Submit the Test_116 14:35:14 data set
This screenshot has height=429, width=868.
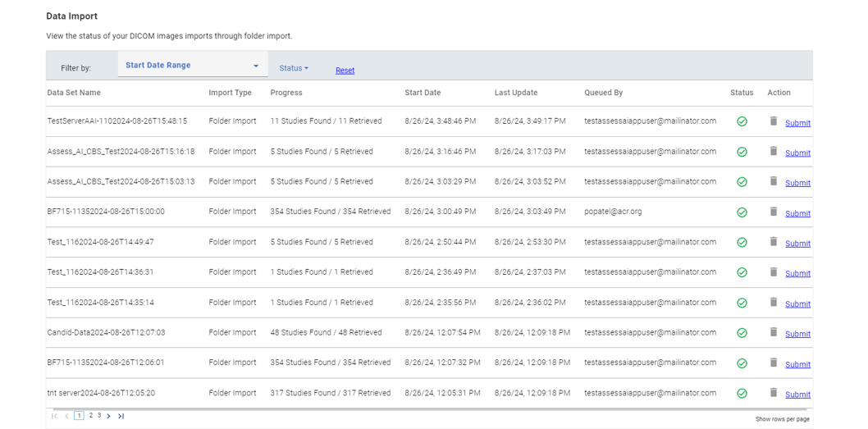point(797,303)
